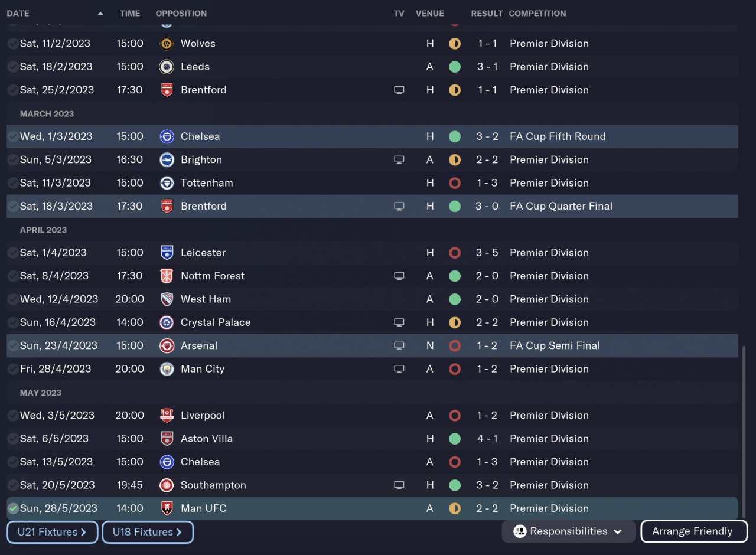
Task: Sort fixtures by the Date column arrow
Action: click(100, 14)
